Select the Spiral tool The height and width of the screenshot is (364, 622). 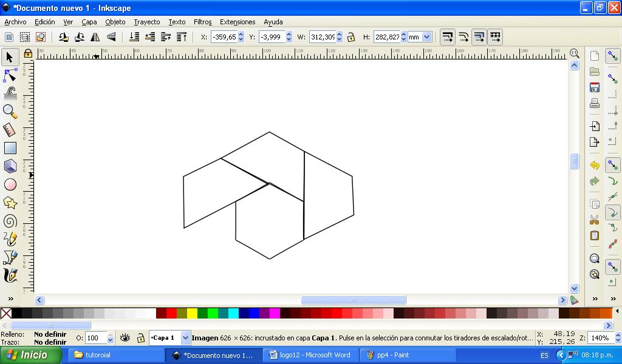tap(10, 221)
